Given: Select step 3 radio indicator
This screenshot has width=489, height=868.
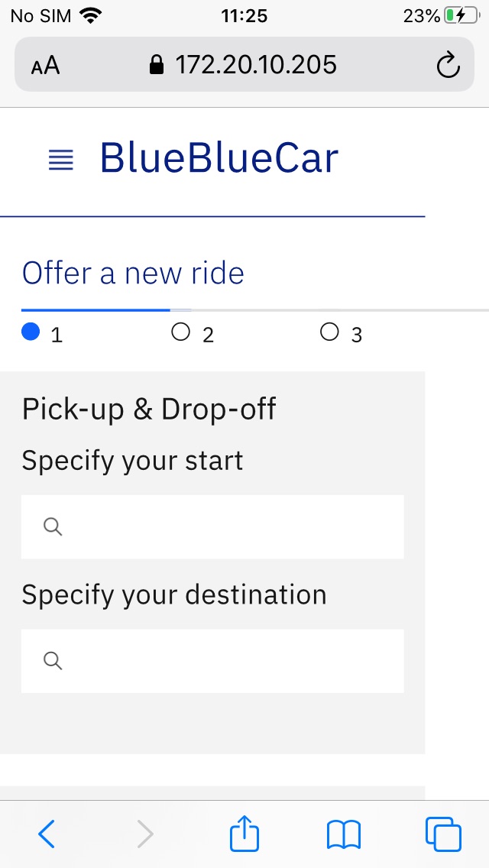Looking at the screenshot, I should 329,332.
